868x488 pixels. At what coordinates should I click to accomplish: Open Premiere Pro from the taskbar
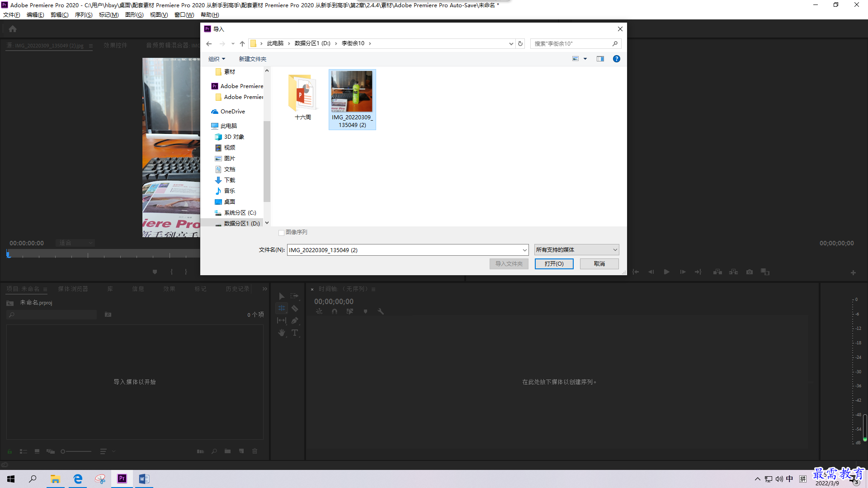122,479
